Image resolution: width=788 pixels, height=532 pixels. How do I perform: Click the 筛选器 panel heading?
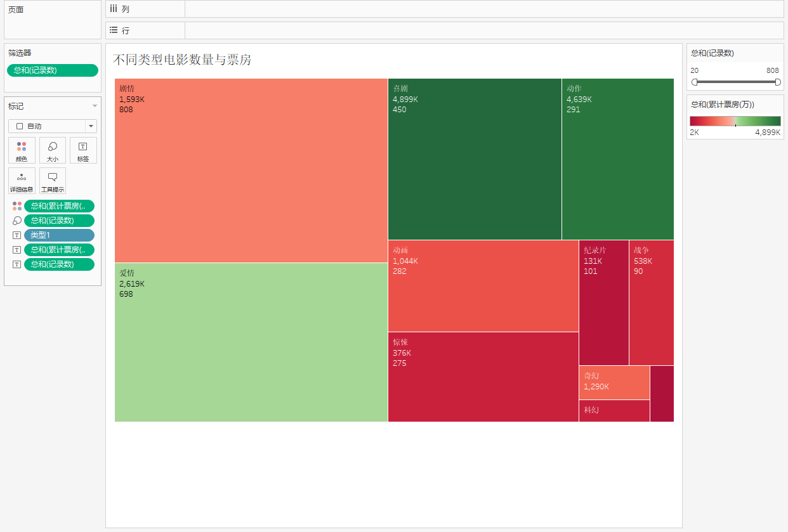(20, 53)
